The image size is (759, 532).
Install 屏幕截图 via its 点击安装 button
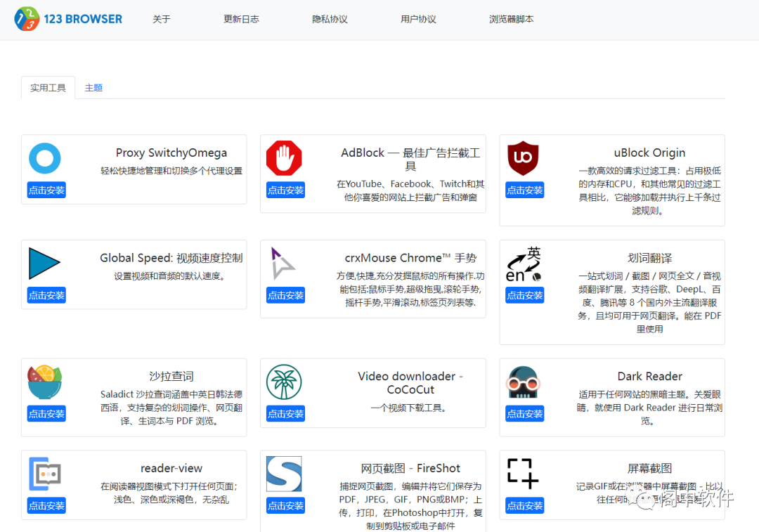(525, 505)
